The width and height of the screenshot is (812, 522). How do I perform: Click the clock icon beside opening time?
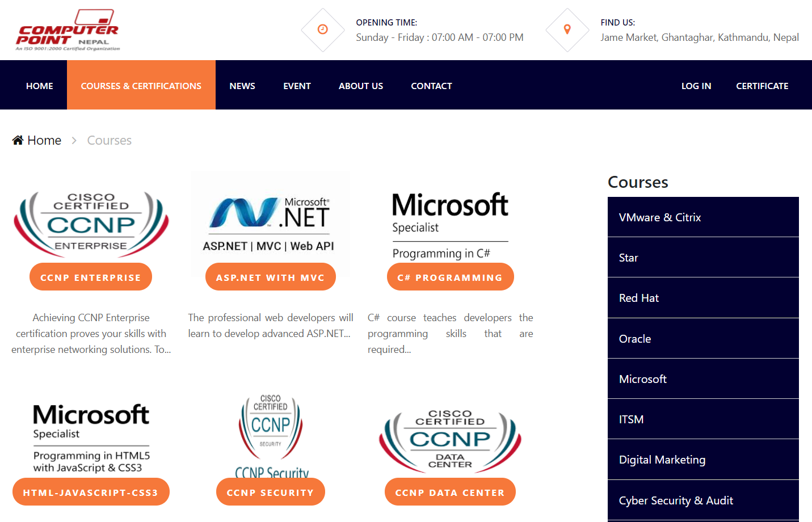pos(322,30)
